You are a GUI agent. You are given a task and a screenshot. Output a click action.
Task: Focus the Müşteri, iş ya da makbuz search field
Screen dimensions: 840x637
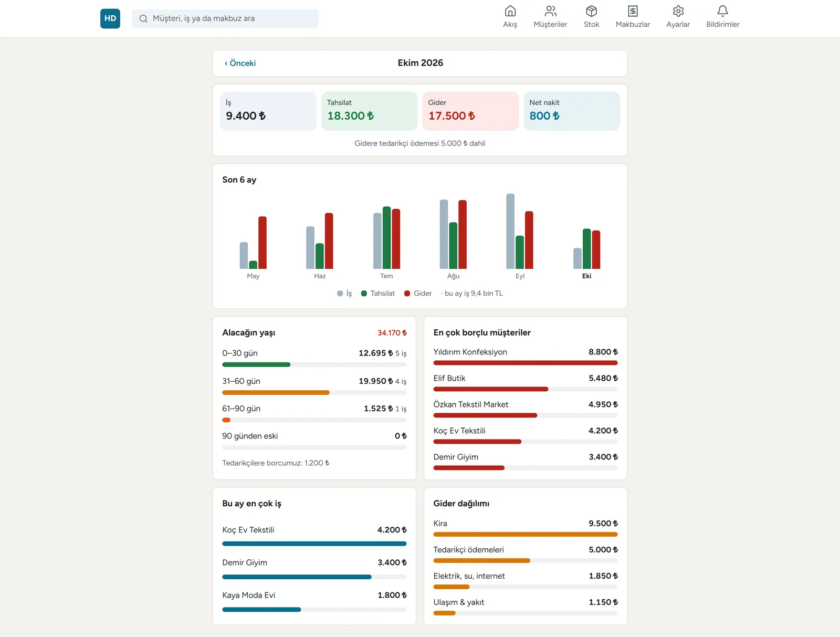pyautogui.click(x=225, y=18)
